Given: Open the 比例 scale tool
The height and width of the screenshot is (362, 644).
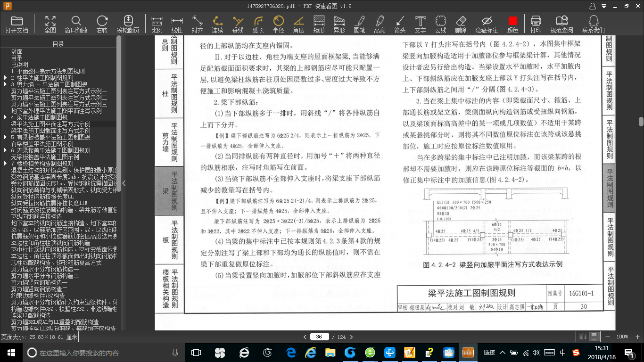Looking at the screenshot, I should pyautogui.click(x=157, y=24).
